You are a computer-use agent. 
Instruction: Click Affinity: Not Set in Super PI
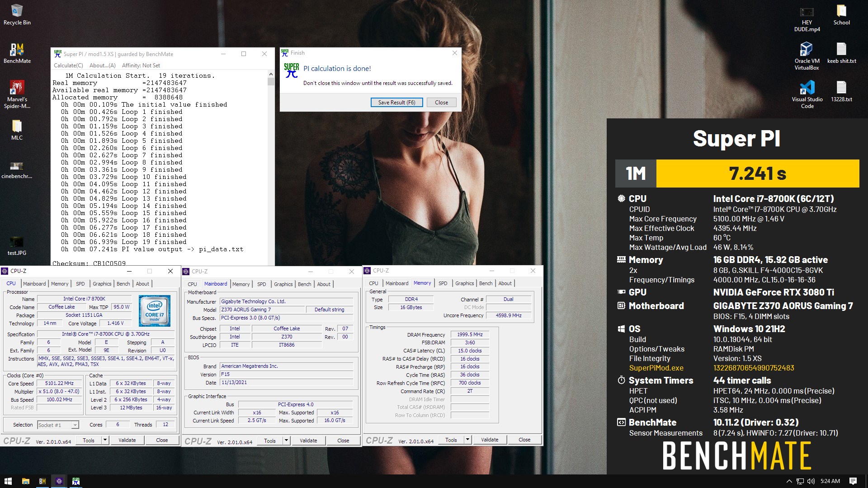tap(141, 66)
